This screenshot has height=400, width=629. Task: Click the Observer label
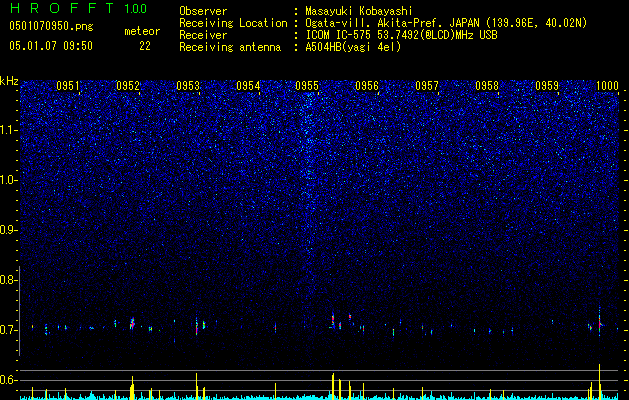[203, 11]
